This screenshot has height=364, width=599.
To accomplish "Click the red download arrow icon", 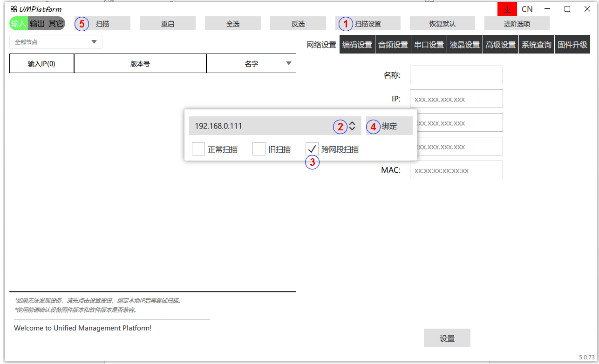I will tap(507, 9).
